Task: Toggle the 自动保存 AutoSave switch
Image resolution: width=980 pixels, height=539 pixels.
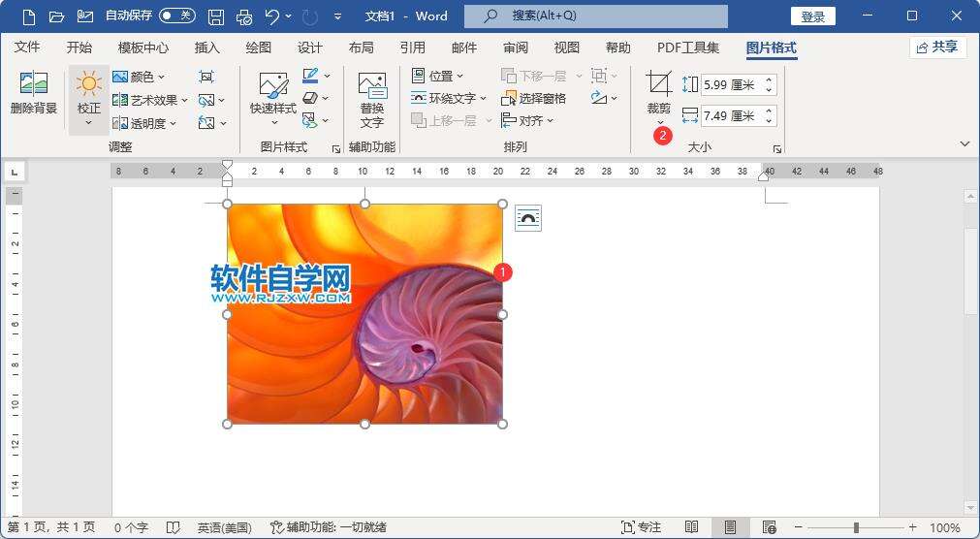Action: click(176, 16)
